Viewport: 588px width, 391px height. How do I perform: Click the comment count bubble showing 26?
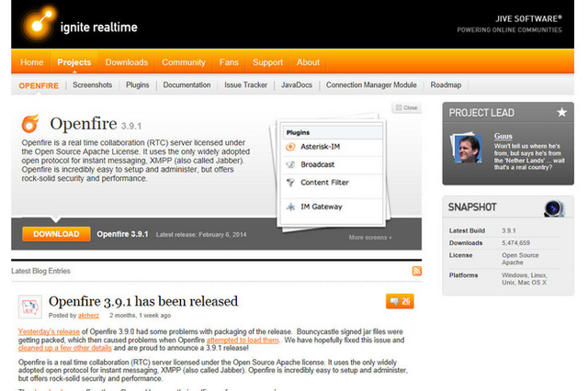[x=400, y=300]
